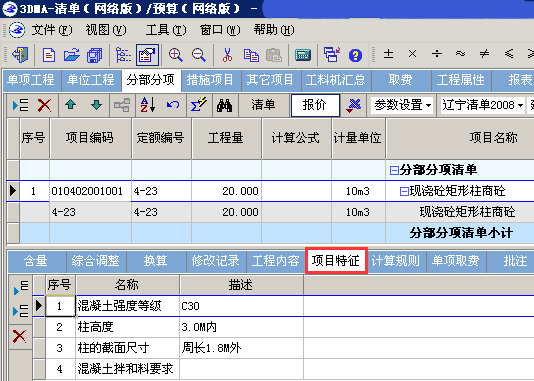
Task: Select the 项目特征 sub-tab
Action: tap(336, 261)
